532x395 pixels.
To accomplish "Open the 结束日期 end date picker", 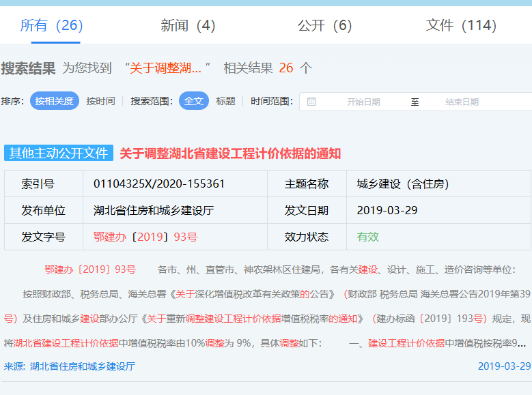I will click(462, 102).
